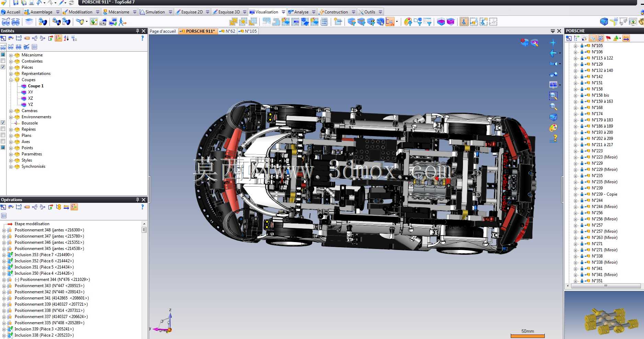Toggle the Points visibility checkbox

pos(3,147)
